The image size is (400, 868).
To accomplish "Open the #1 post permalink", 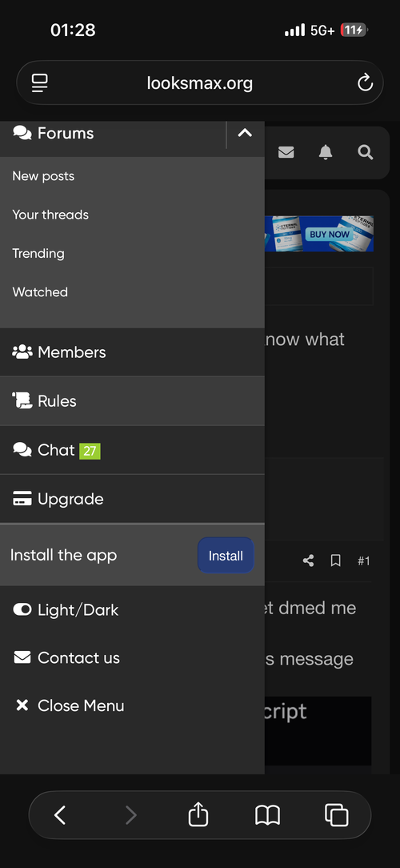I will (x=363, y=561).
